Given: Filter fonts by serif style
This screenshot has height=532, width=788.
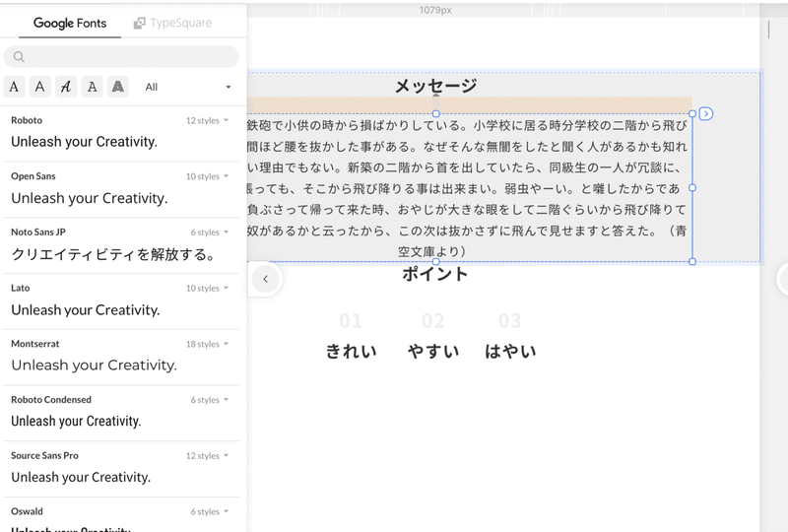Looking at the screenshot, I should point(14,87).
